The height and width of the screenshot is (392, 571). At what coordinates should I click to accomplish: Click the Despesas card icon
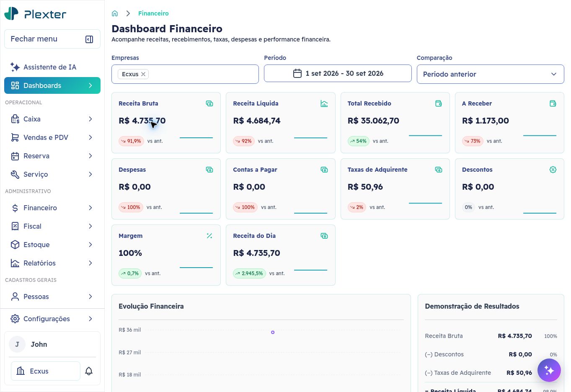[x=209, y=170]
